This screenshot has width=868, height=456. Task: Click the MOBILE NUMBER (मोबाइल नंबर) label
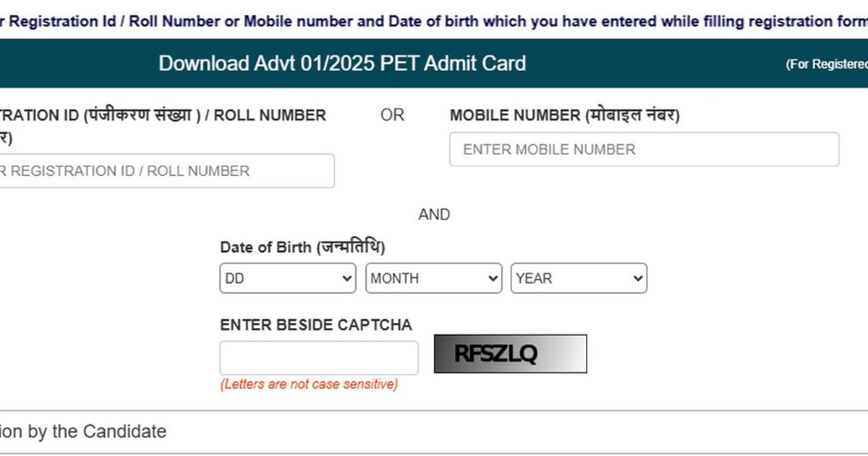(565, 114)
